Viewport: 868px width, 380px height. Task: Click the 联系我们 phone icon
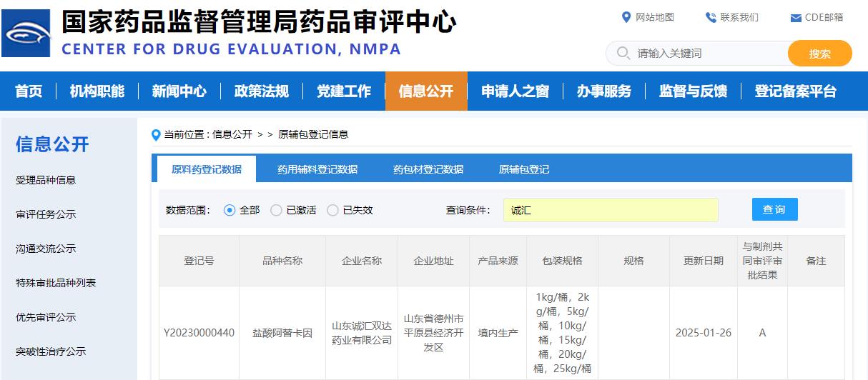tap(711, 17)
